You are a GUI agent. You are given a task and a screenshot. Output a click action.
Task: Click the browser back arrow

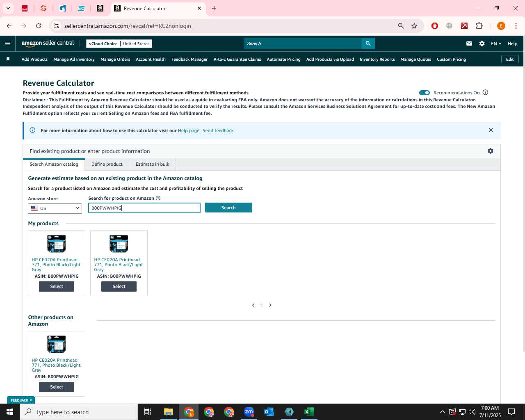[x=9, y=26]
